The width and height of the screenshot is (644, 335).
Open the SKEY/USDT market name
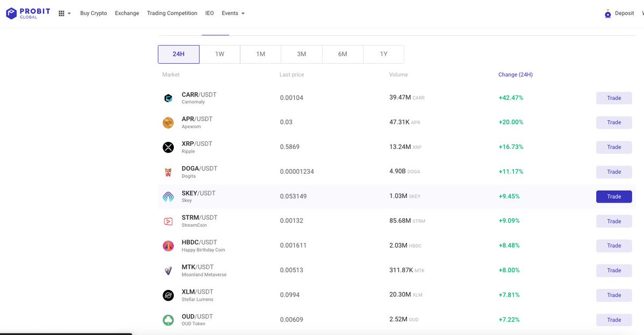coord(199,193)
